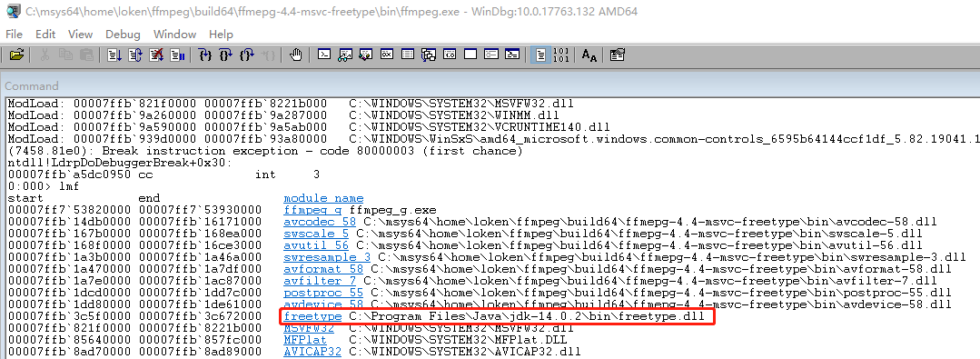
Task: Click the swscale_5 module link
Action: point(316,234)
